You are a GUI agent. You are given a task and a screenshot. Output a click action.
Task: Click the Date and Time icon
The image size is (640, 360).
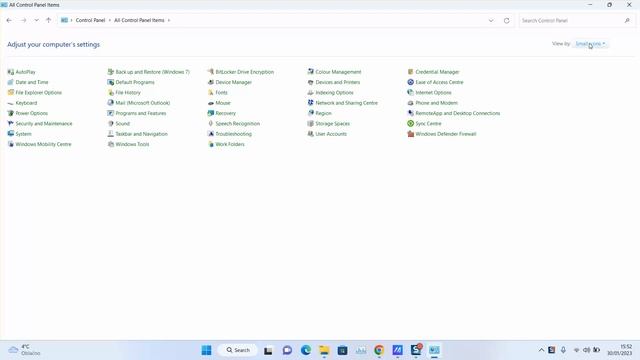11,82
